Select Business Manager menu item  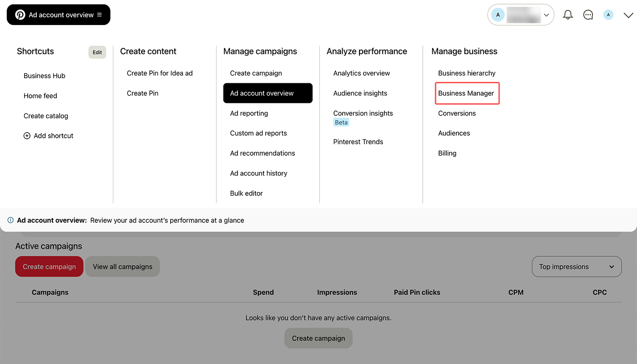[467, 93]
